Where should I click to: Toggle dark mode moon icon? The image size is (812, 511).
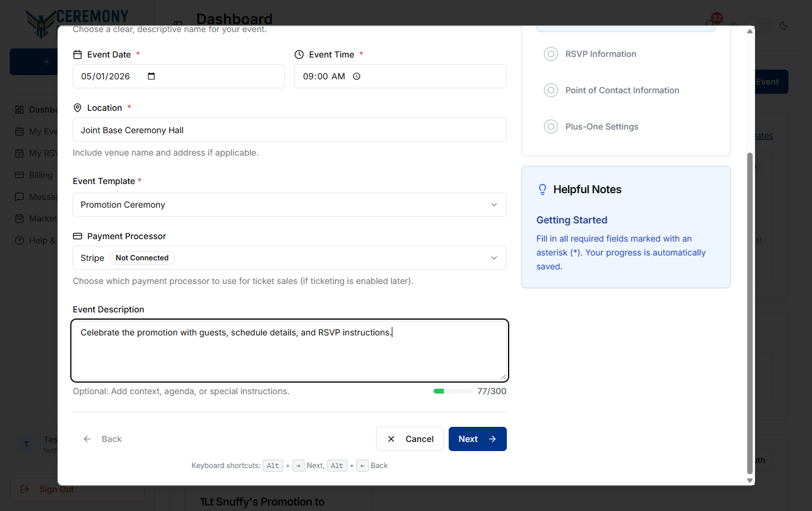784,25
